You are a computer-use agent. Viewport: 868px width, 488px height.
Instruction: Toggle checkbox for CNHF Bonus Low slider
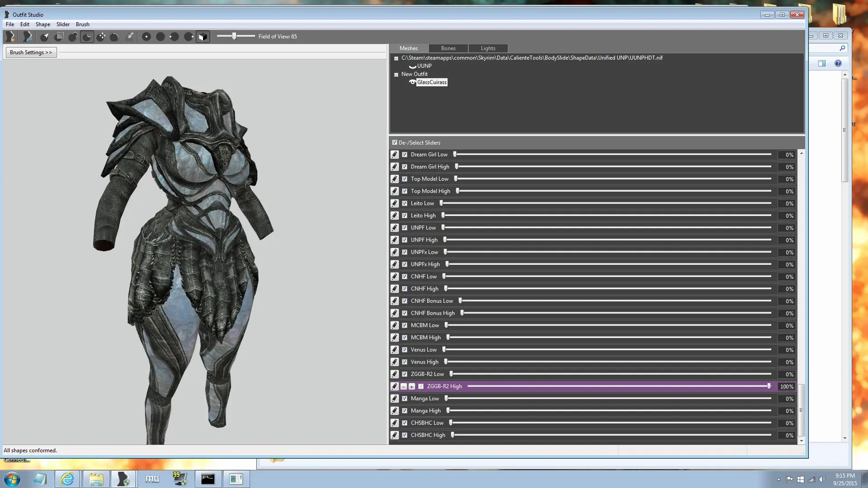coord(406,300)
